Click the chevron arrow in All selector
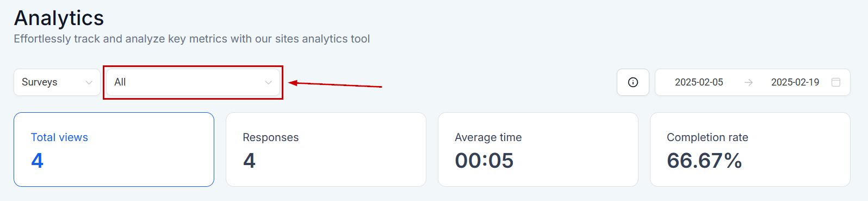Viewport: 868px width, 201px height. point(268,82)
